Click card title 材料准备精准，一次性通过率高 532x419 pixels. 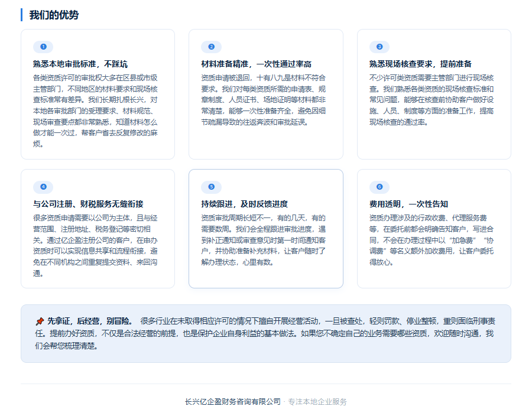256,64
